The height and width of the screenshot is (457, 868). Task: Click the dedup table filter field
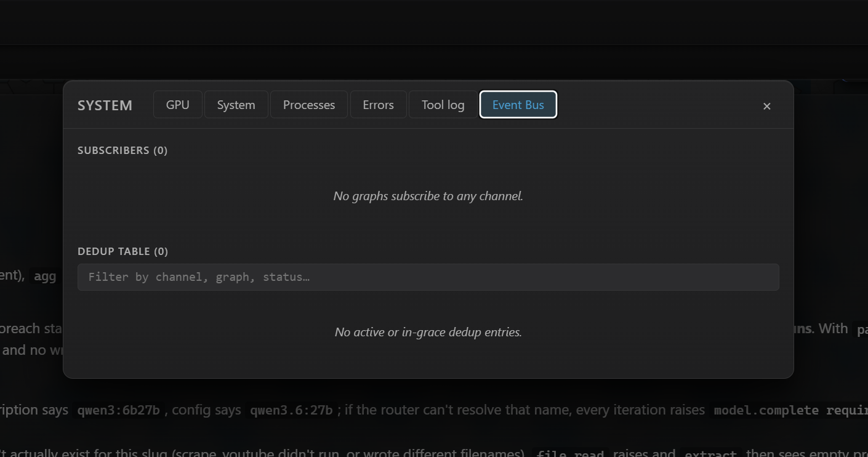click(x=428, y=277)
